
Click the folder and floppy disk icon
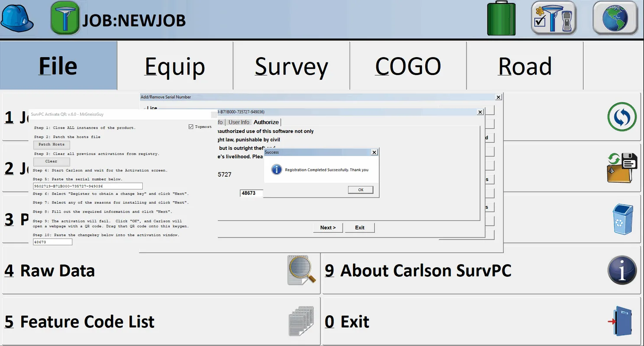click(622, 168)
